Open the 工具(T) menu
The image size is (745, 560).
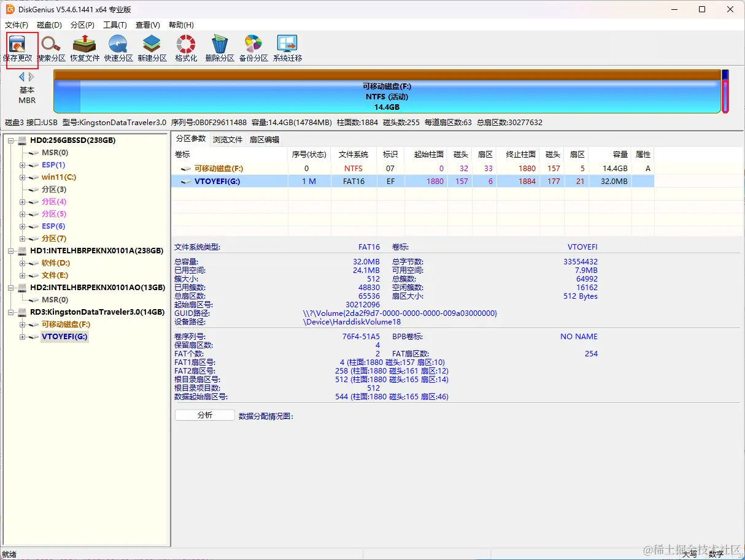(115, 25)
